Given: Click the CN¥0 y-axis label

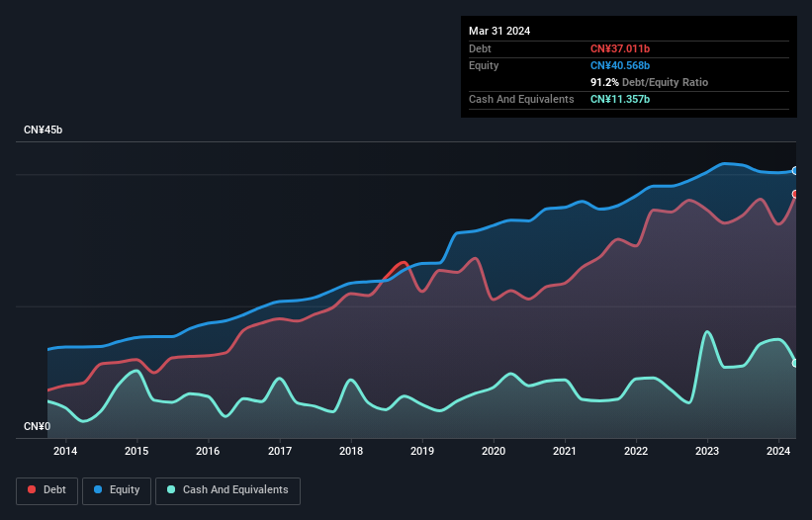Looking at the screenshot, I should (x=38, y=426).
